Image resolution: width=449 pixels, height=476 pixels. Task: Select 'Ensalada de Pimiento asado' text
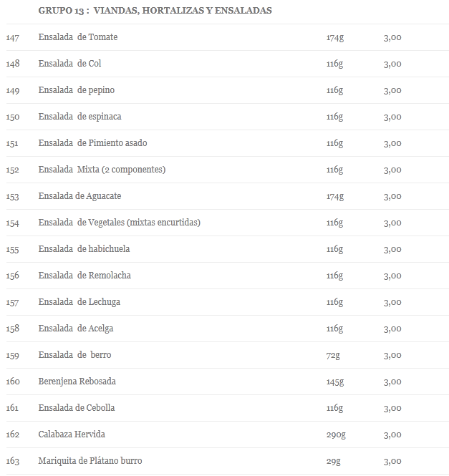(92, 143)
